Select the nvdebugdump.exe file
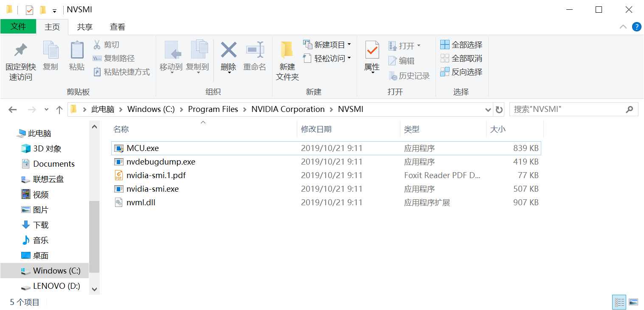The height and width of the screenshot is (310, 644). point(326,162)
